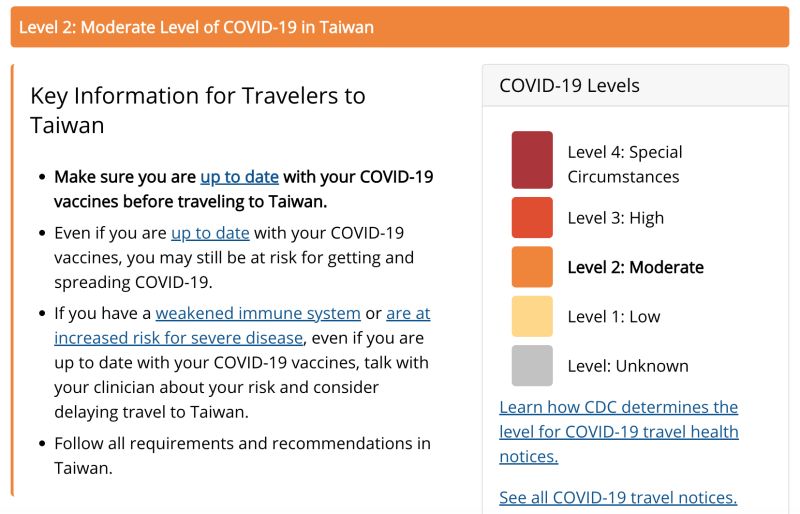Viewport: 800px width, 514px height.
Task: Click the bold 'Level 2: Moderate' label
Action: [636, 267]
